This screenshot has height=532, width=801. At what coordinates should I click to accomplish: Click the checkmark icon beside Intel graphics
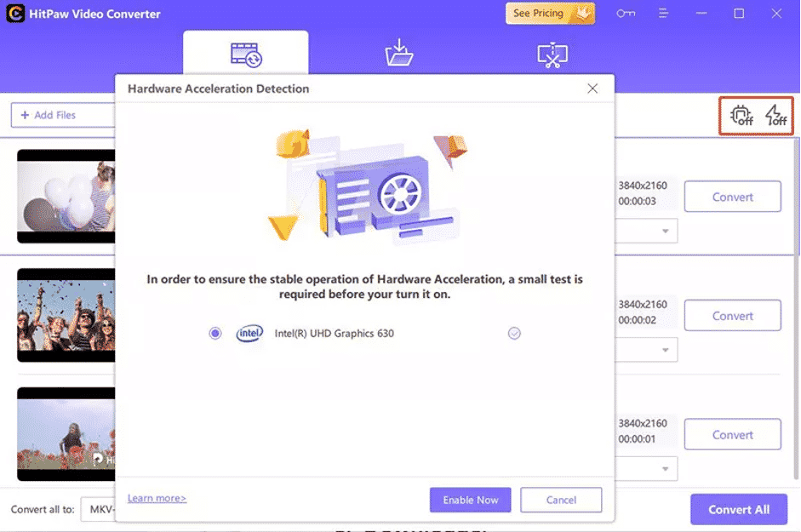tap(514, 334)
